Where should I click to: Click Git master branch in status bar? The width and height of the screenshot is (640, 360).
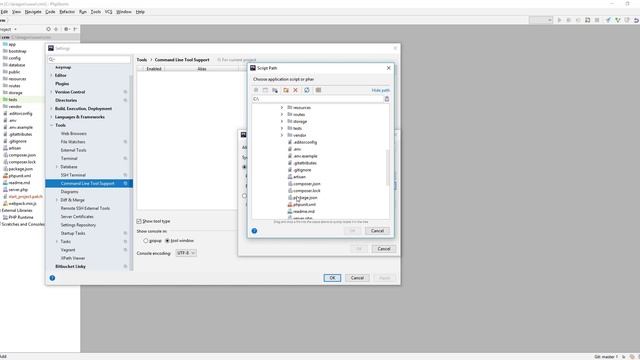(606, 357)
